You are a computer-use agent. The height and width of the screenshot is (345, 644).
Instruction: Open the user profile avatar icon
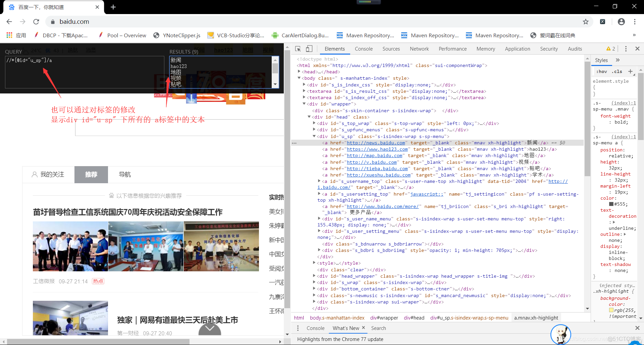(621, 21)
